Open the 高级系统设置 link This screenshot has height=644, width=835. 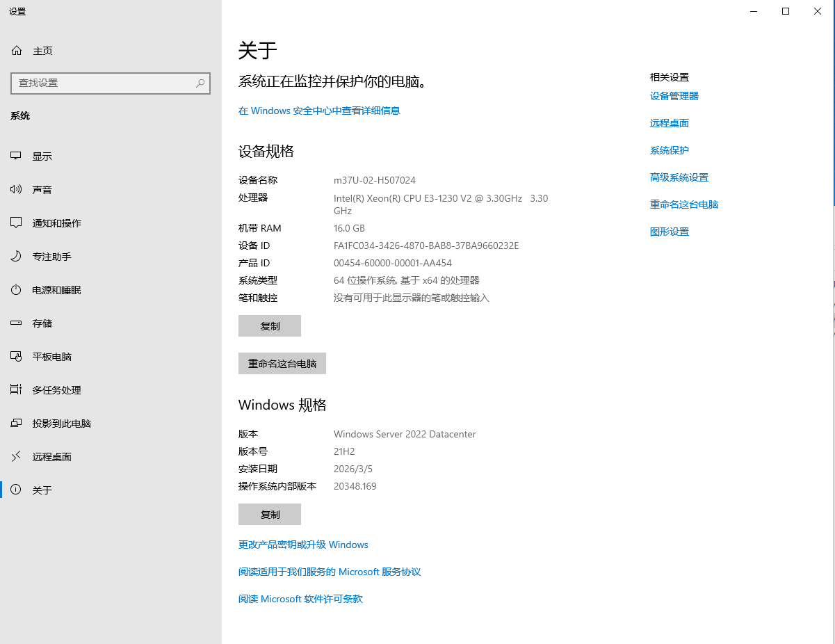[679, 177]
